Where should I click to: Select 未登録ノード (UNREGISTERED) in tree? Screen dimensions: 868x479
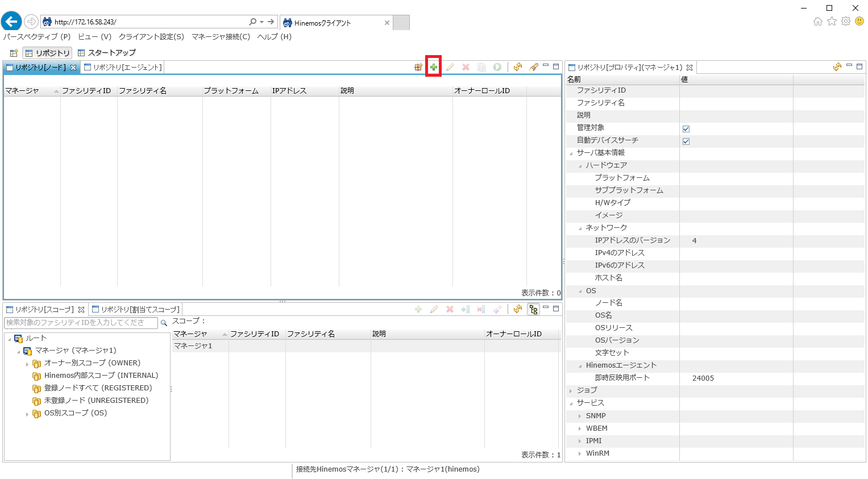click(96, 401)
